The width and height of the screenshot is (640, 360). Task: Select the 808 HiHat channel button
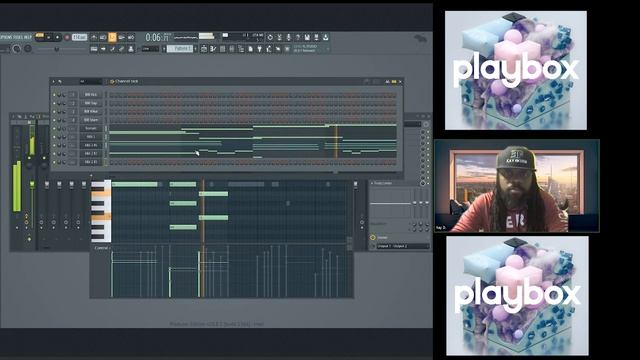point(91,112)
